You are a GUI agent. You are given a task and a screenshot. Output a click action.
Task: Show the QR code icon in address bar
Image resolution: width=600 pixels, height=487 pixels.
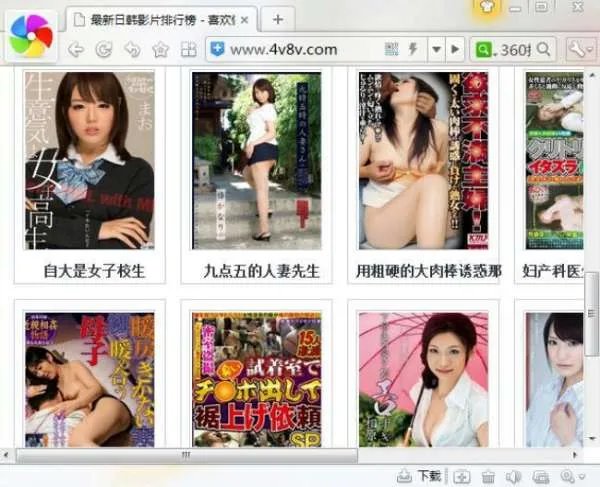coord(391,49)
